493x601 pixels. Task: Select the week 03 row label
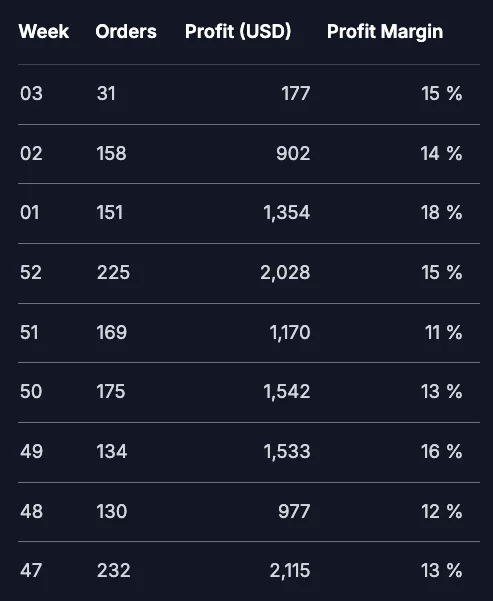(31, 94)
